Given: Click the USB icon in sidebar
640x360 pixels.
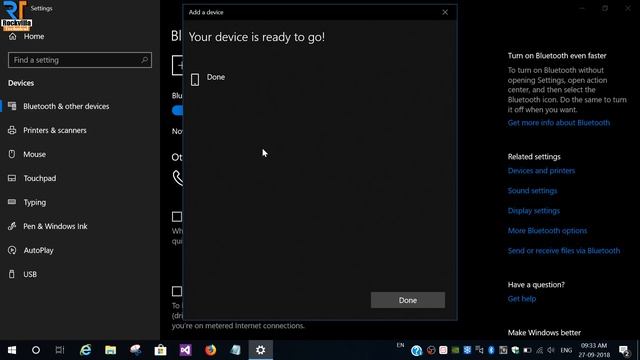Looking at the screenshot, I should 12,274.
